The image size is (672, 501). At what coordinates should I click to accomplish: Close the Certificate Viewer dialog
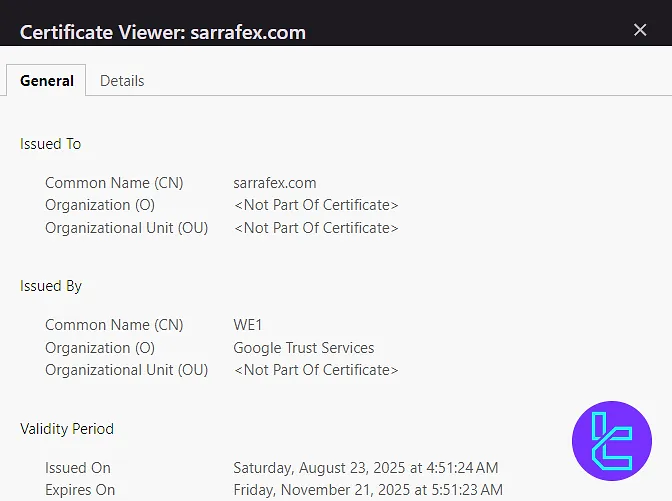coord(640,30)
